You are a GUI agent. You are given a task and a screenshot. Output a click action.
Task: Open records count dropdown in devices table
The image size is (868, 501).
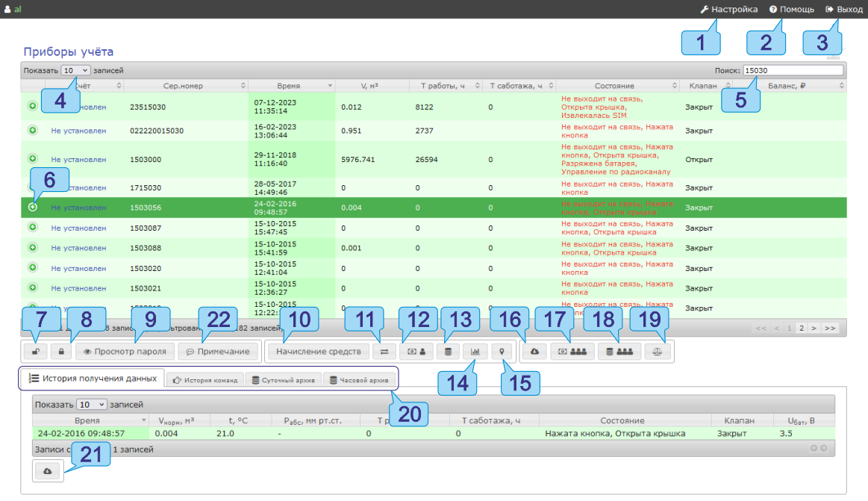click(75, 70)
